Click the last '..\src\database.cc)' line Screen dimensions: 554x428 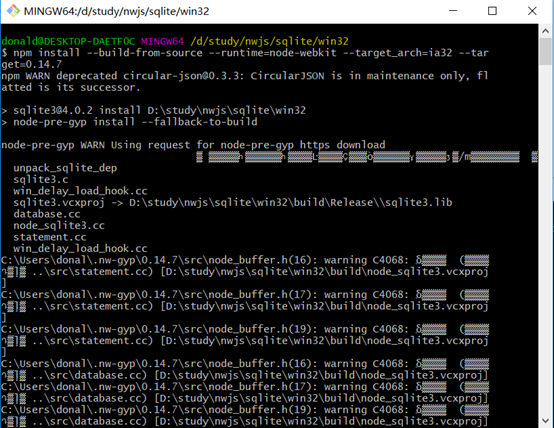(245, 421)
